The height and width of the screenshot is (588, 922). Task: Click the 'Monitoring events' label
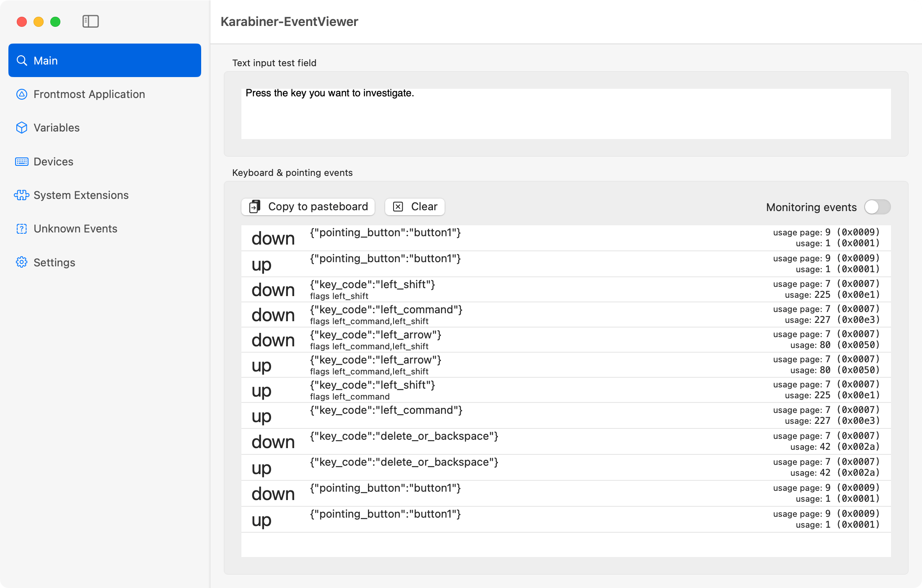811,207
